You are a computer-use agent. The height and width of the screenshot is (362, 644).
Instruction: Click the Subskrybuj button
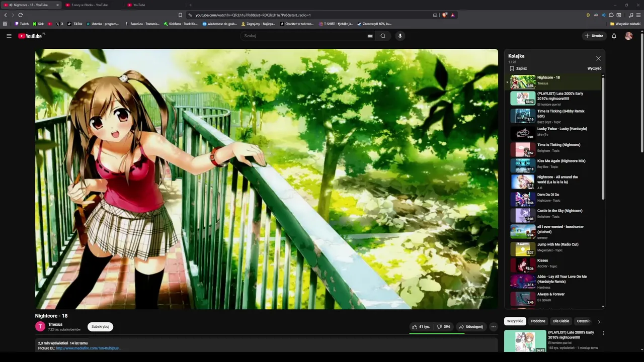(100, 327)
